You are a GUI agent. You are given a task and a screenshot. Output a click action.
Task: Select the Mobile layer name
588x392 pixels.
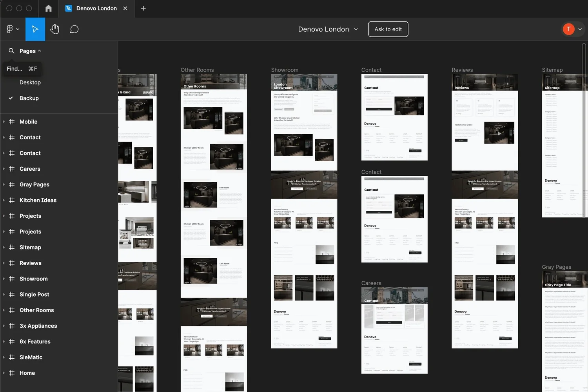pos(29,122)
